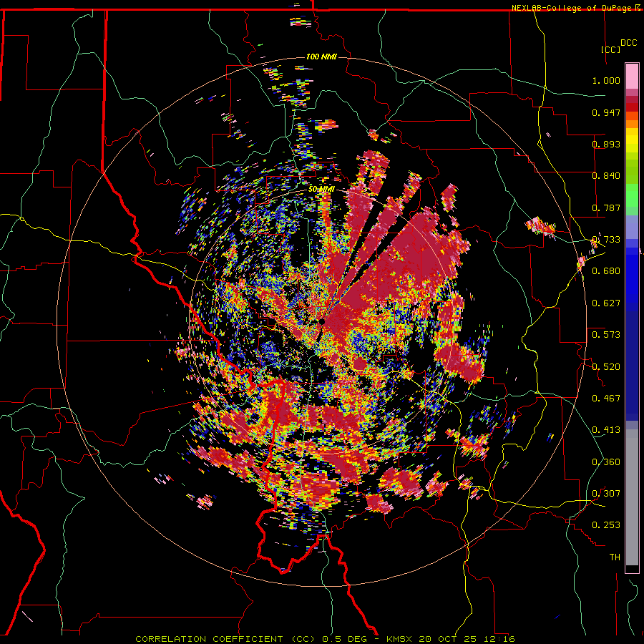Click the KMSX station identifier in the caption
644x644 pixels.
(400, 639)
